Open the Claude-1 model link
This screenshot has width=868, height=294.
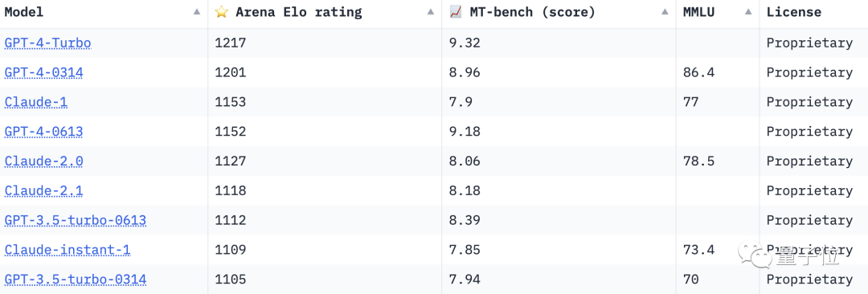pyautogui.click(x=36, y=103)
